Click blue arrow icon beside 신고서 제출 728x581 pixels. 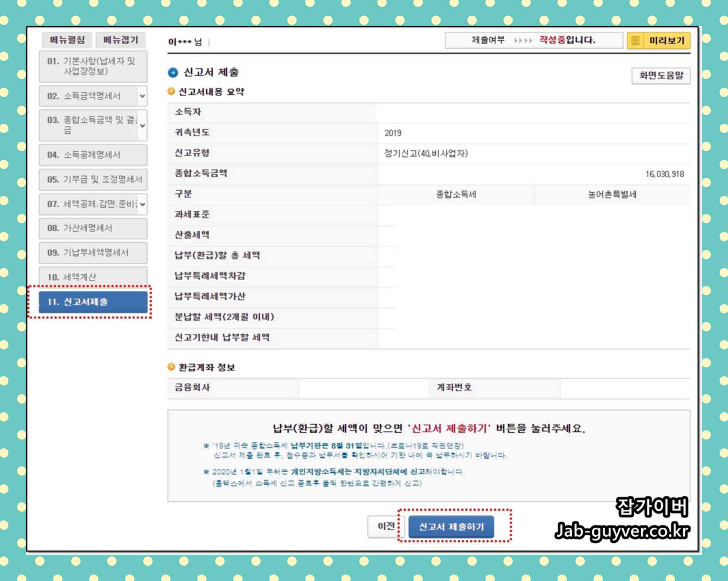click(173, 72)
